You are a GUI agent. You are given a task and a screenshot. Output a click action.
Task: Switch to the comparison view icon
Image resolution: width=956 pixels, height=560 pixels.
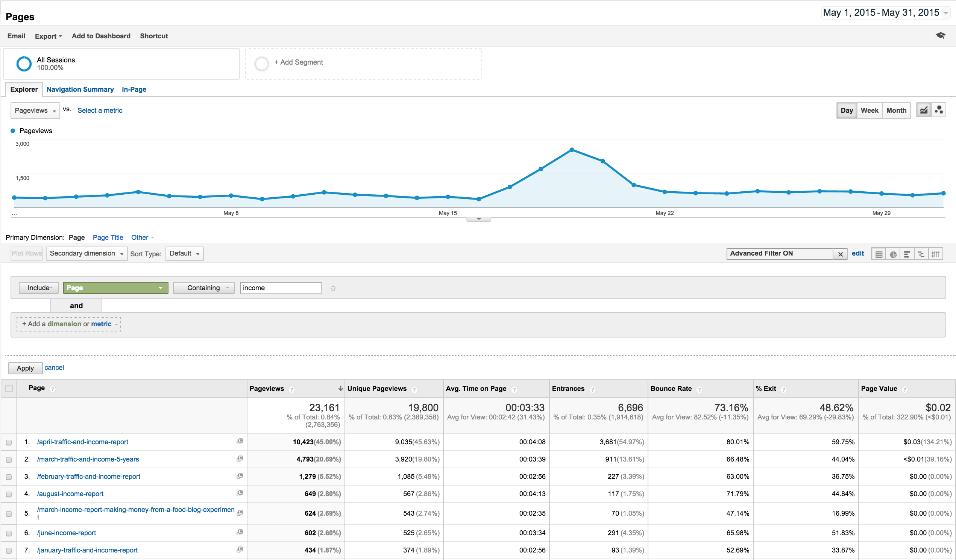921,254
